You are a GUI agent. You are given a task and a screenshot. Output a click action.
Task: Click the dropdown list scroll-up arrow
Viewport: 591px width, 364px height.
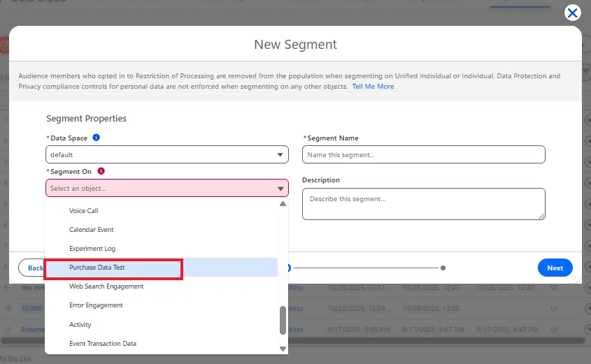(x=283, y=203)
